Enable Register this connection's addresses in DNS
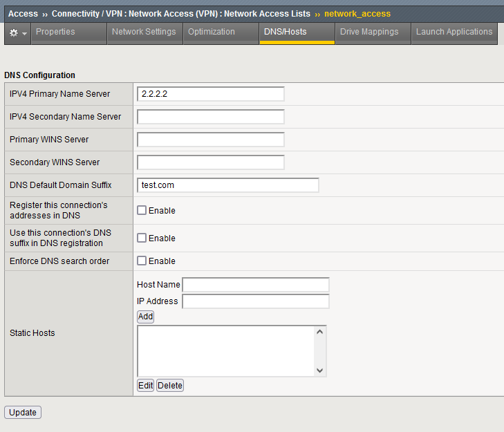Image resolution: width=504 pixels, height=432 pixels. [x=142, y=211]
